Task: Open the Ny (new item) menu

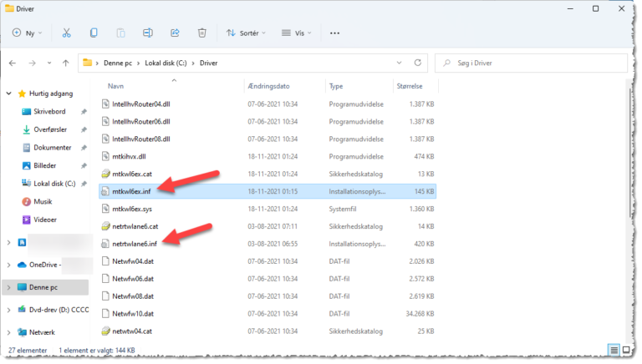Action: [27, 33]
